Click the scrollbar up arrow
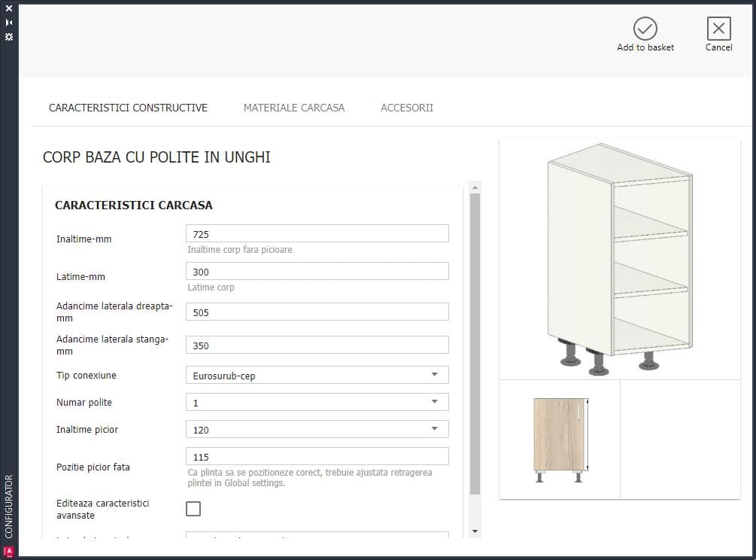Viewport: 756px width, 560px height. [x=475, y=187]
